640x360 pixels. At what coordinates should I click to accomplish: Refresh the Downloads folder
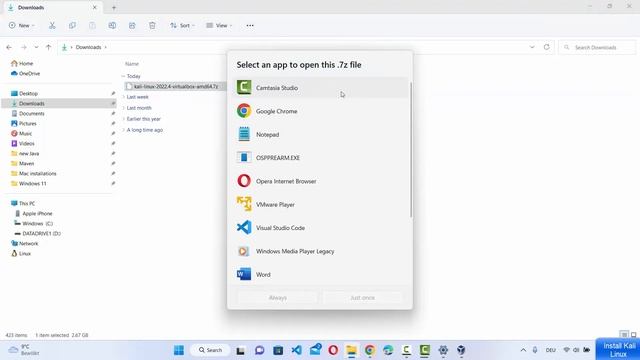coord(547,47)
